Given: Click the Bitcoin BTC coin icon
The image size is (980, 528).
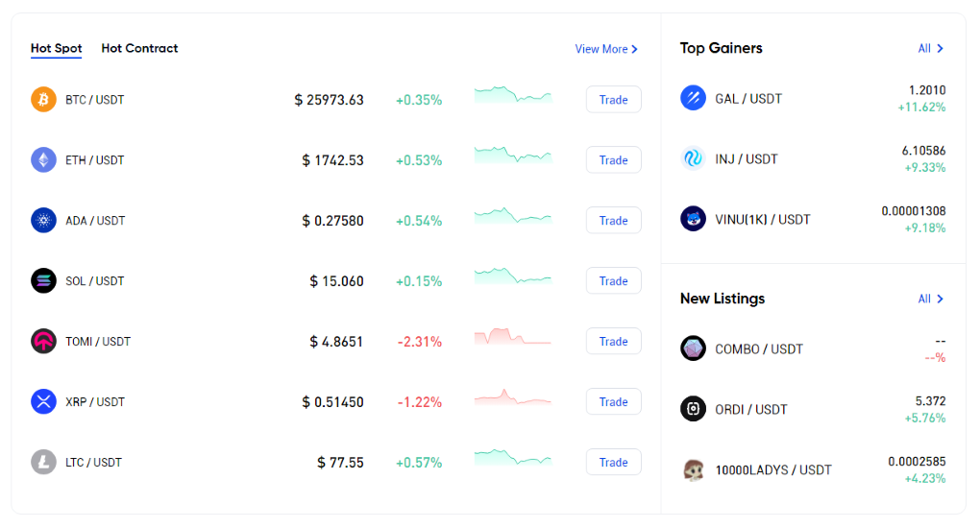Looking at the screenshot, I should (x=44, y=100).
